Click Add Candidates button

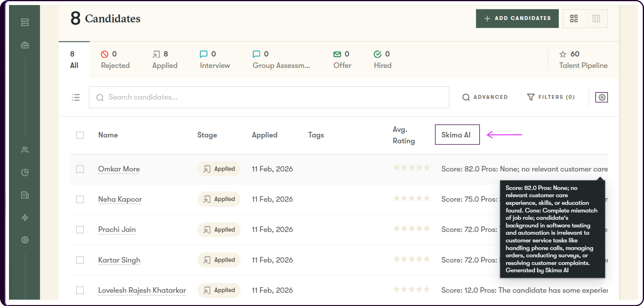517,19
